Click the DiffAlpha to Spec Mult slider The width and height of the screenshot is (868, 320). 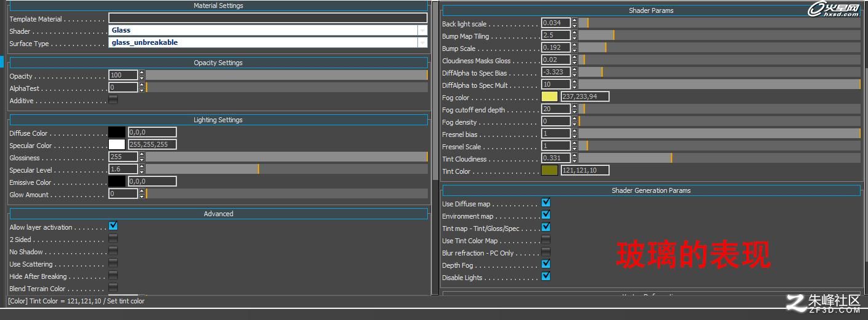click(x=719, y=84)
